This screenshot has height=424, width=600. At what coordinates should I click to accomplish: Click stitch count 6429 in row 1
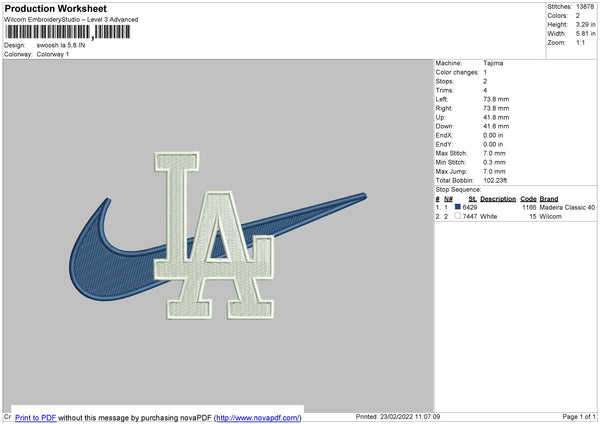click(x=470, y=207)
